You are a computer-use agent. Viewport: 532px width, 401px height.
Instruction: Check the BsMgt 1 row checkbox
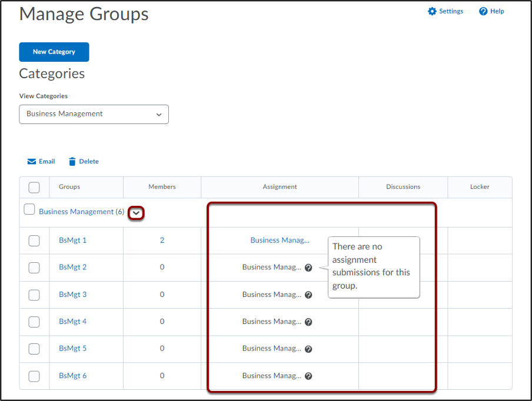coord(34,240)
